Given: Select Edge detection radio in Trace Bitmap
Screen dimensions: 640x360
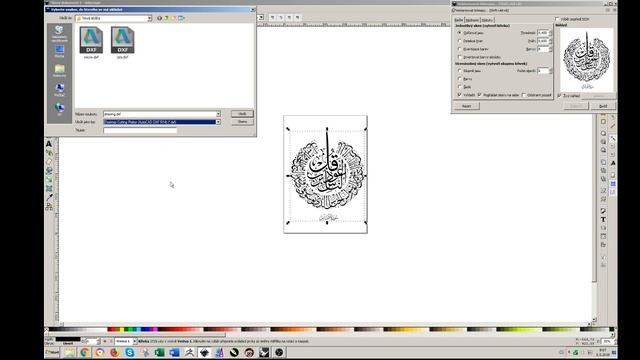Looking at the screenshot, I should click(460, 41).
